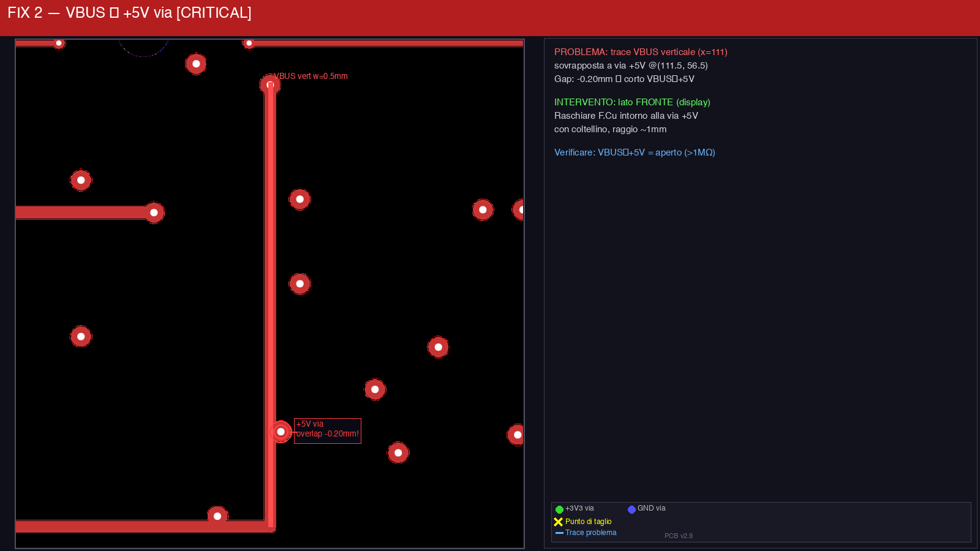Click the blue GND via legend dot
This screenshot has width=980, height=551.
(x=631, y=509)
